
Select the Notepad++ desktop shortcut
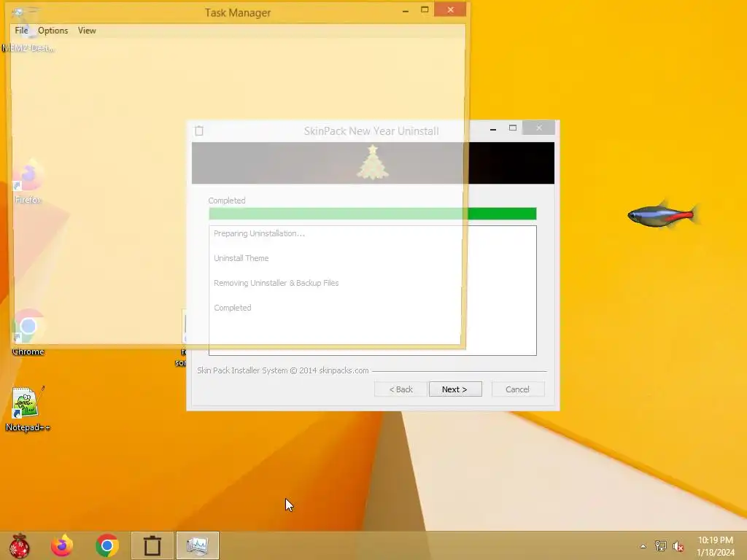point(28,410)
